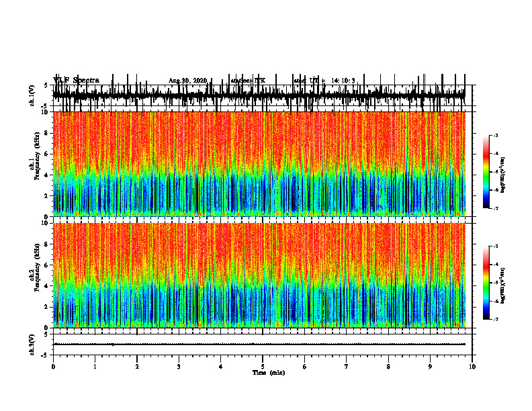The height and width of the screenshot is (411, 532).
Task: Click time axis tick label '6'
Action: [x=304, y=367]
